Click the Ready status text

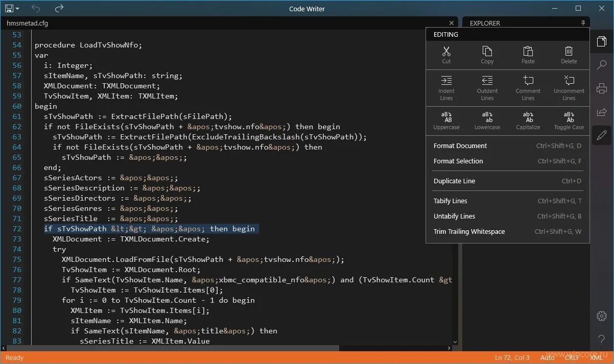click(x=14, y=357)
